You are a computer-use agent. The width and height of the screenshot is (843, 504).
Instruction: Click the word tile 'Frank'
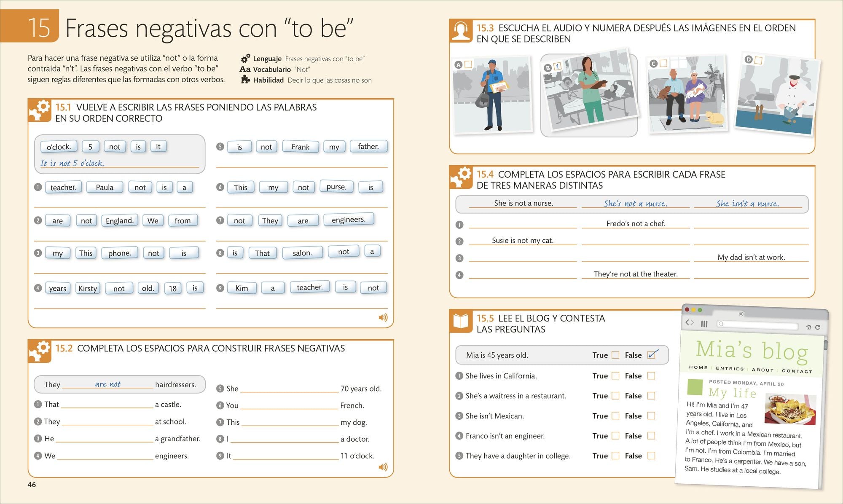301,147
